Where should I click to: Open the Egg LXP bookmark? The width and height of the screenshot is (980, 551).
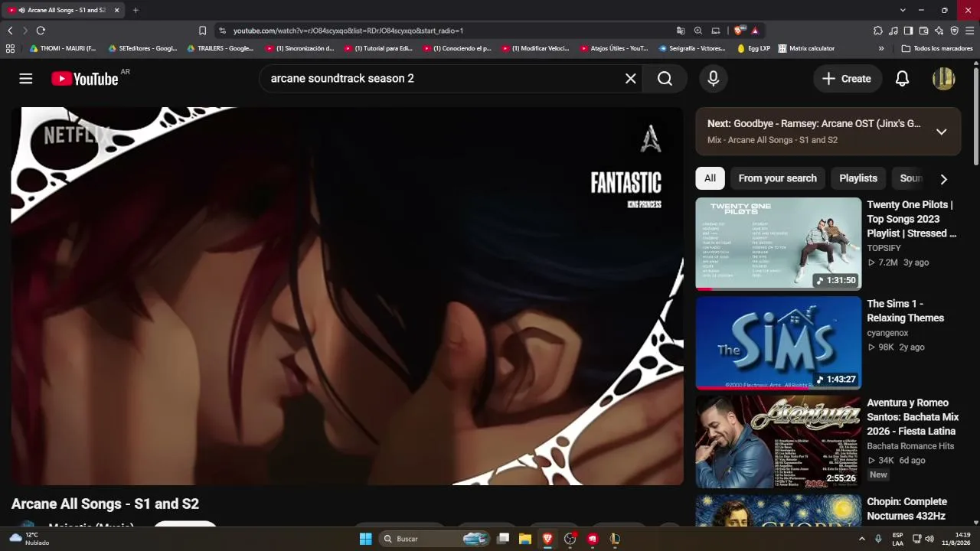753,48
